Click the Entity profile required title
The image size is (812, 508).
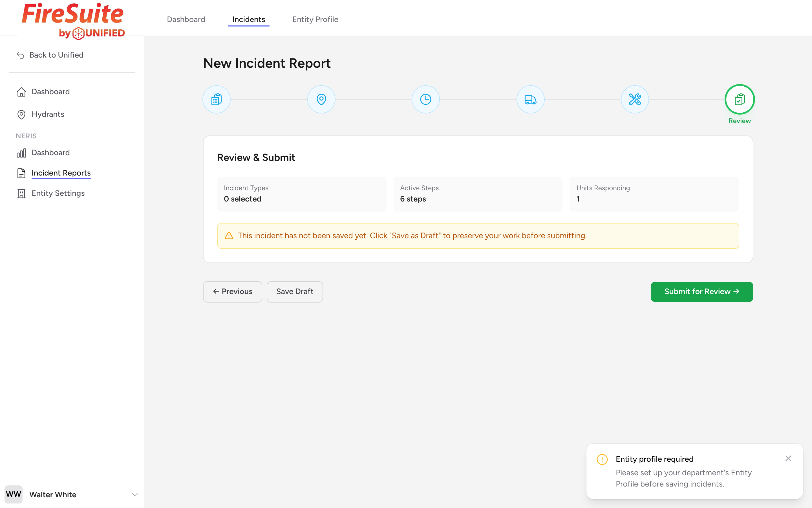click(654, 459)
